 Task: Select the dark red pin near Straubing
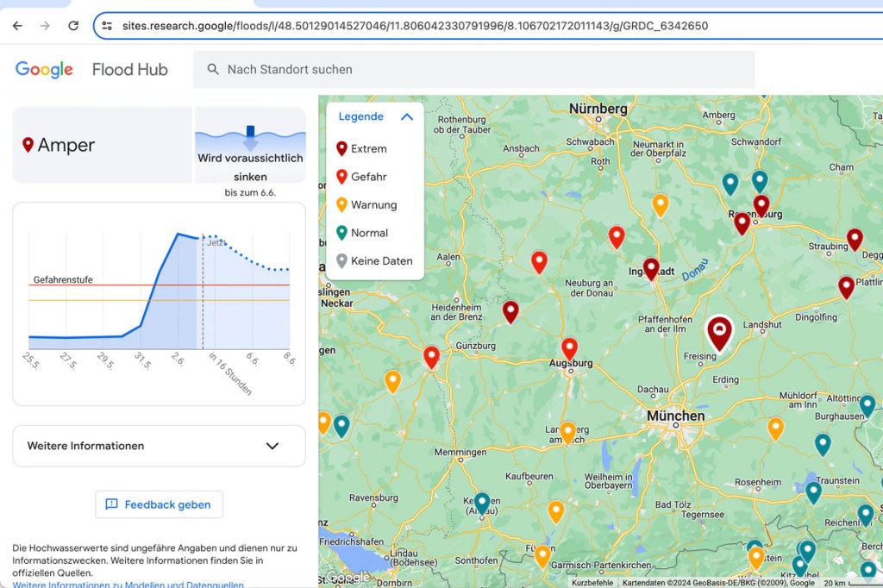click(855, 240)
